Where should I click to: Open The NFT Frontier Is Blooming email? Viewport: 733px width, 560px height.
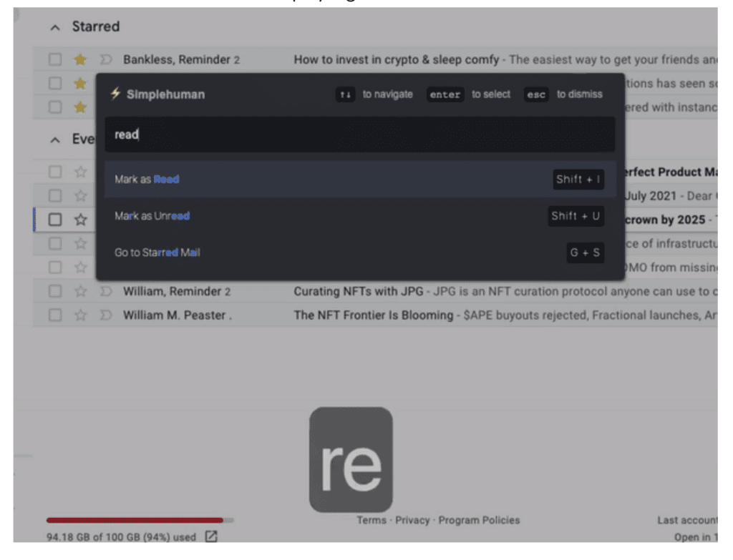click(373, 315)
